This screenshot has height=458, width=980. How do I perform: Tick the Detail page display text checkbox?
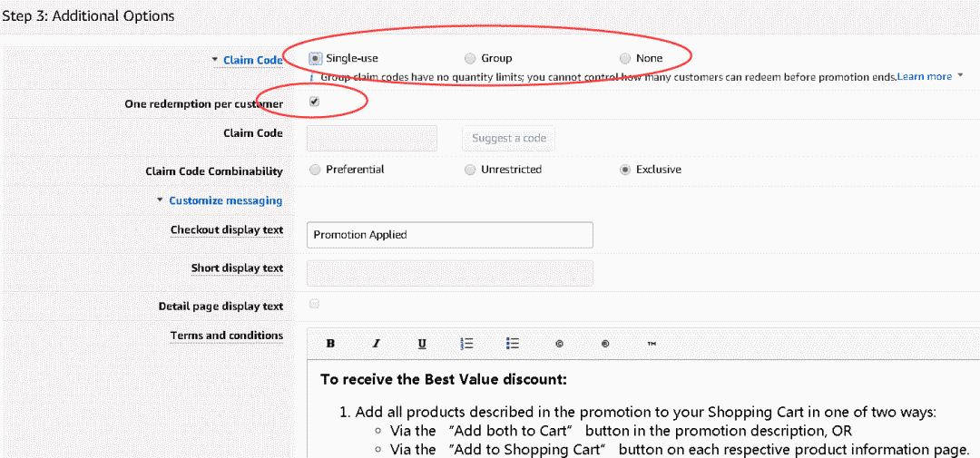coord(314,304)
